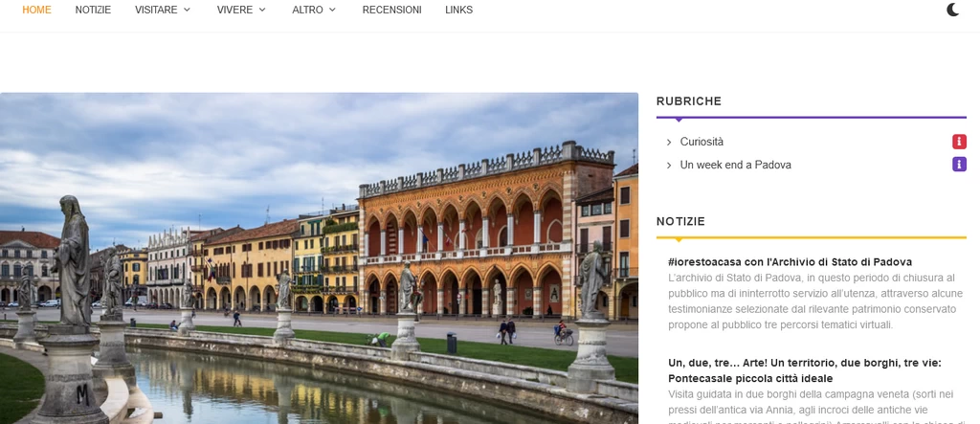The height and width of the screenshot is (424, 980).
Task: Click the Prato della Valle hero photo
Action: pyautogui.click(x=319, y=258)
